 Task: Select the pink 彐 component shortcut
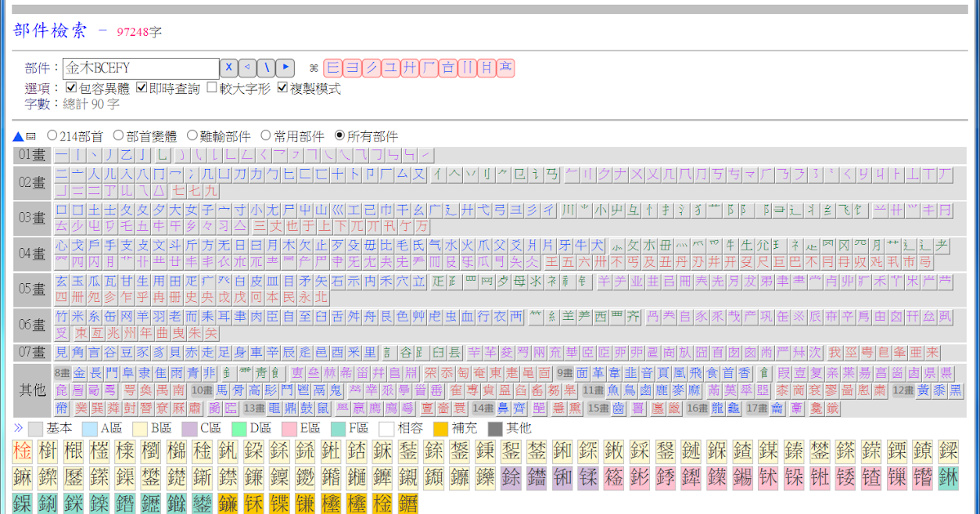[x=352, y=68]
